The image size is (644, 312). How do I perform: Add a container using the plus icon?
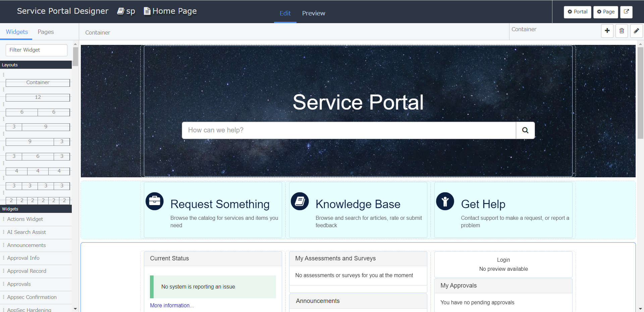pyautogui.click(x=607, y=31)
